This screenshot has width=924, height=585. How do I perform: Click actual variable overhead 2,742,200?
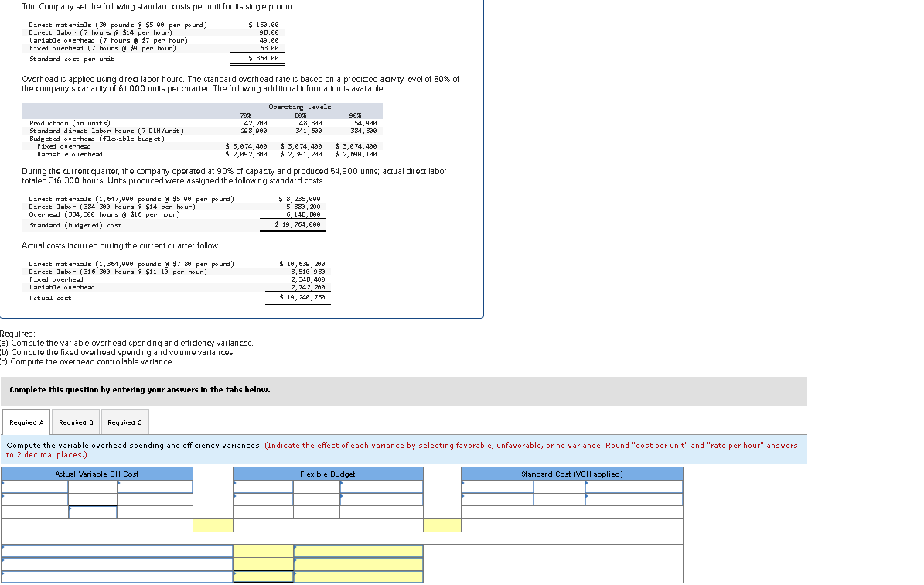[308, 287]
